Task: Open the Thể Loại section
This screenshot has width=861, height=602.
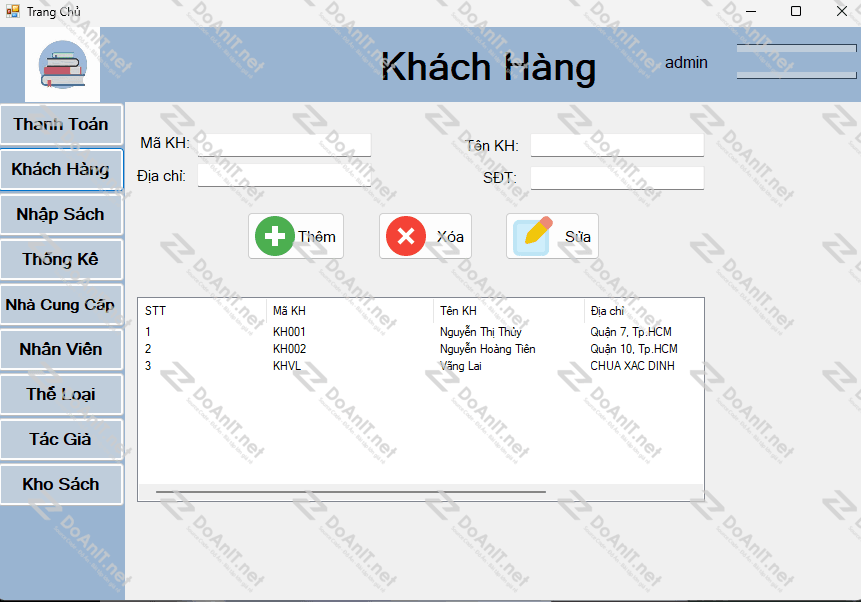Action: pos(61,394)
